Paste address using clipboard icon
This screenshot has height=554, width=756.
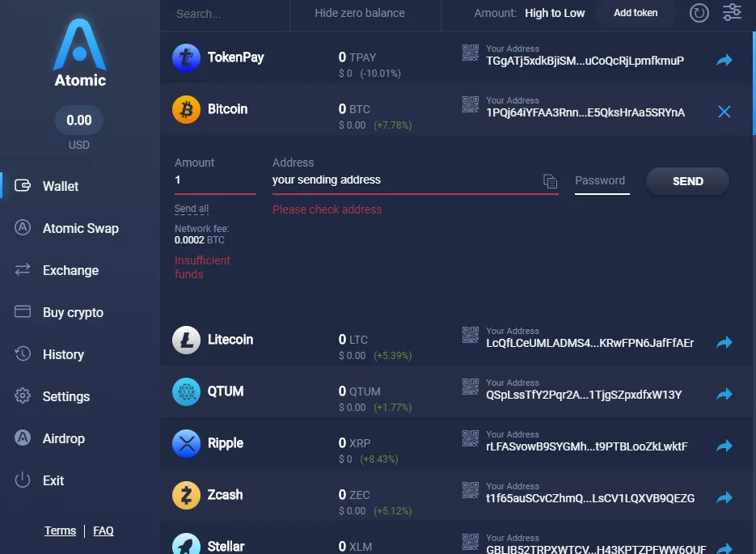click(550, 181)
